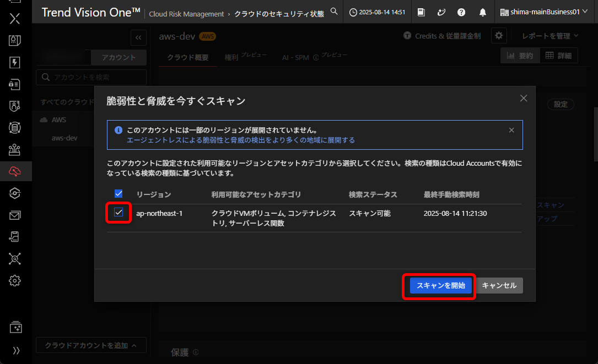Select the AWS cloud tree item
This screenshot has width=598, height=364.
59,119
